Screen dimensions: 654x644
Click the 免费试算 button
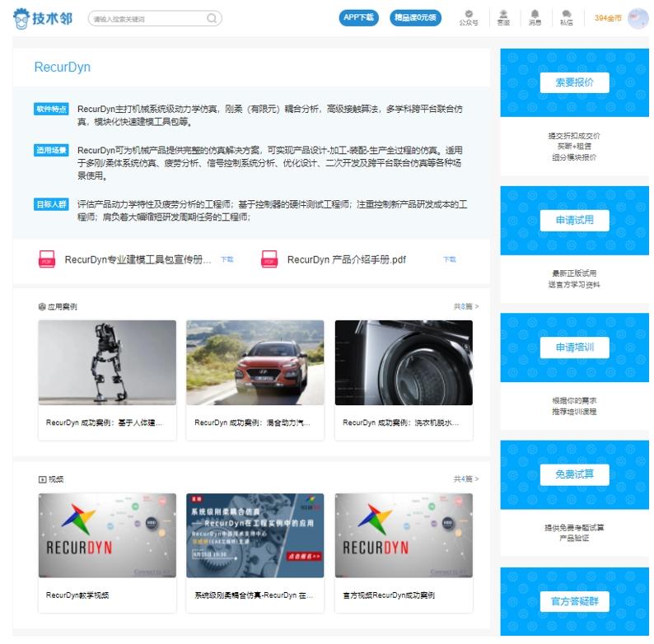[574, 474]
